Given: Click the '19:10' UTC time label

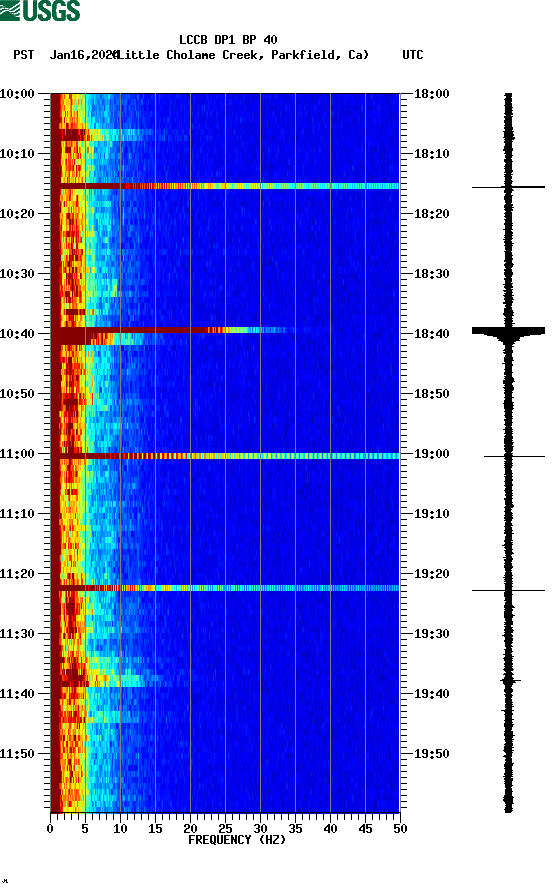Looking at the screenshot, I should (431, 514).
